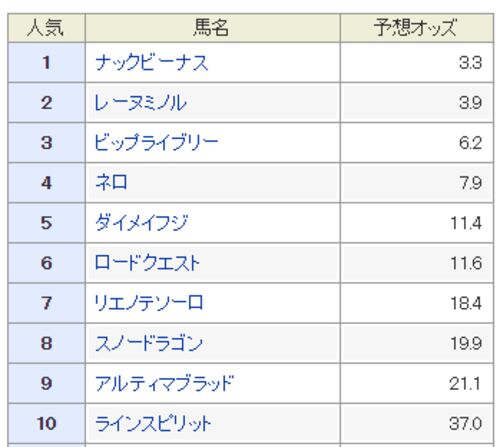Image resolution: width=500 pixels, height=447 pixels.
Task: Open the ナックビーナス horse link
Action: tap(152, 63)
